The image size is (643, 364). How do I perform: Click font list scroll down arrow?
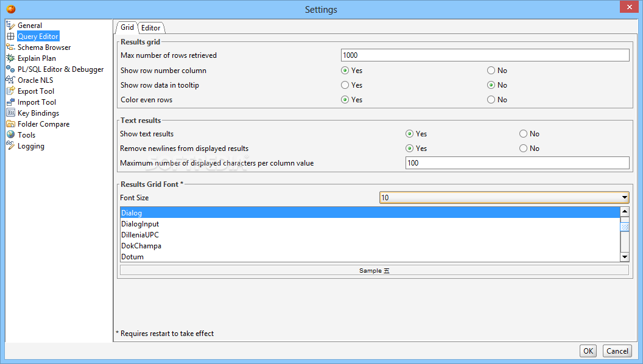(625, 257)
